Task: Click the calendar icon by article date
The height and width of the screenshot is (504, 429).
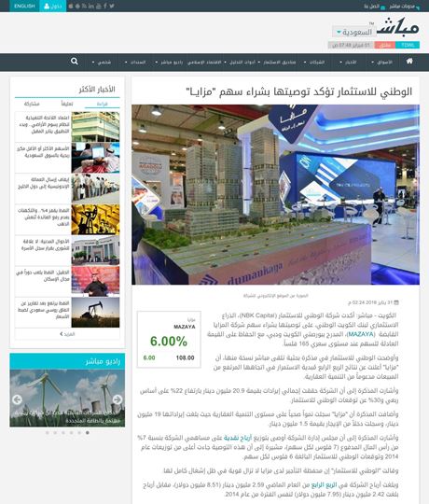Action: 396,302
